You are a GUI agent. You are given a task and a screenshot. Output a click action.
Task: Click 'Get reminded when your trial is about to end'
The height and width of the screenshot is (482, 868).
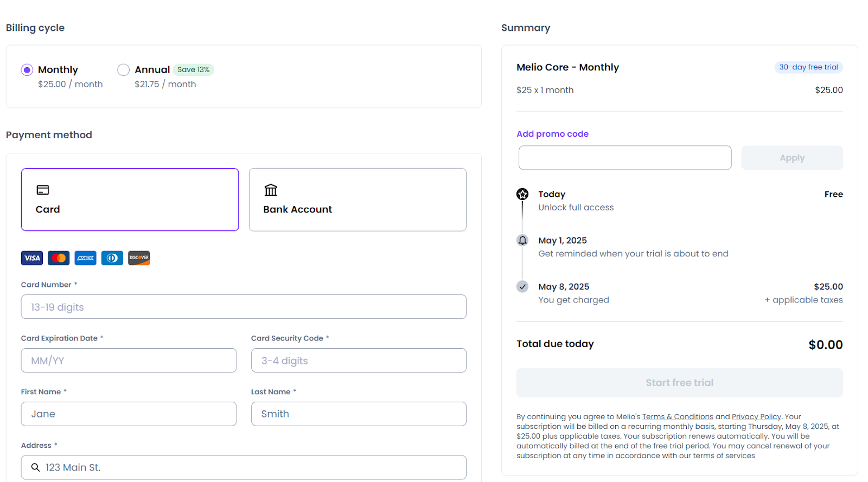(x=633, y=254)
